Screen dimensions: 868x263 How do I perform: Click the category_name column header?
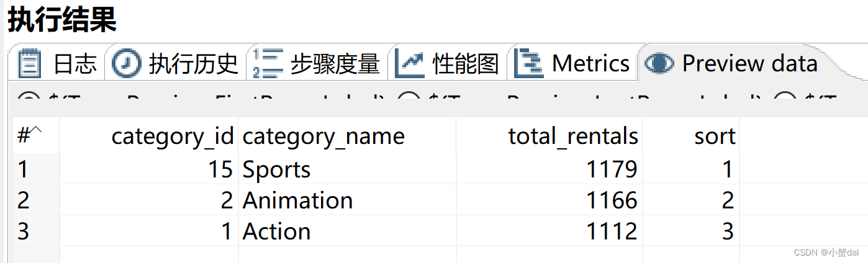coord(347,136)
